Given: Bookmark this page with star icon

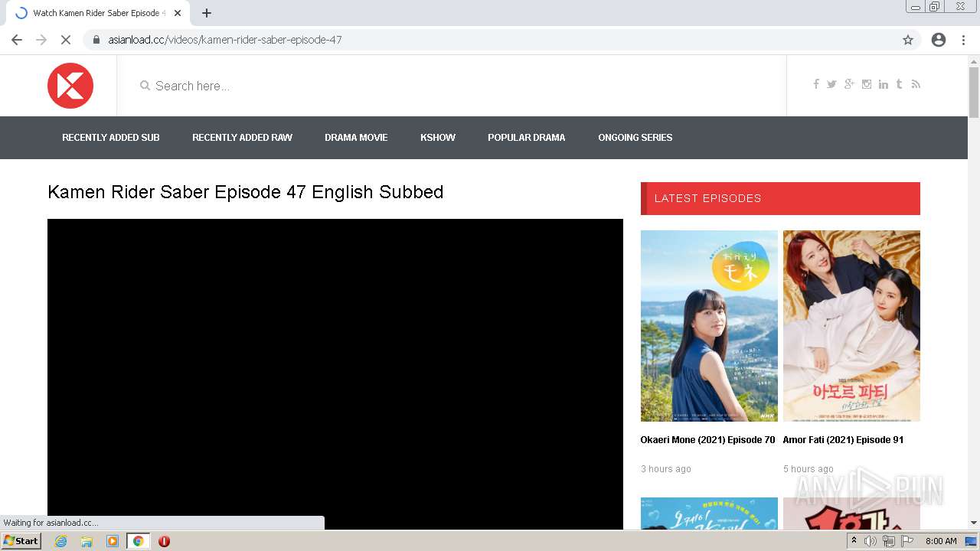Looking at the screenshot, I should 908,40.
